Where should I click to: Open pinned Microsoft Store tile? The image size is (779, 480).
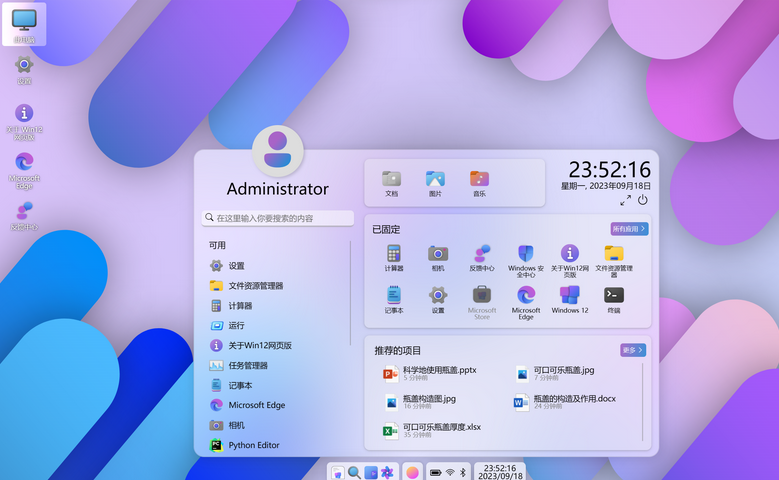[481, 302]
